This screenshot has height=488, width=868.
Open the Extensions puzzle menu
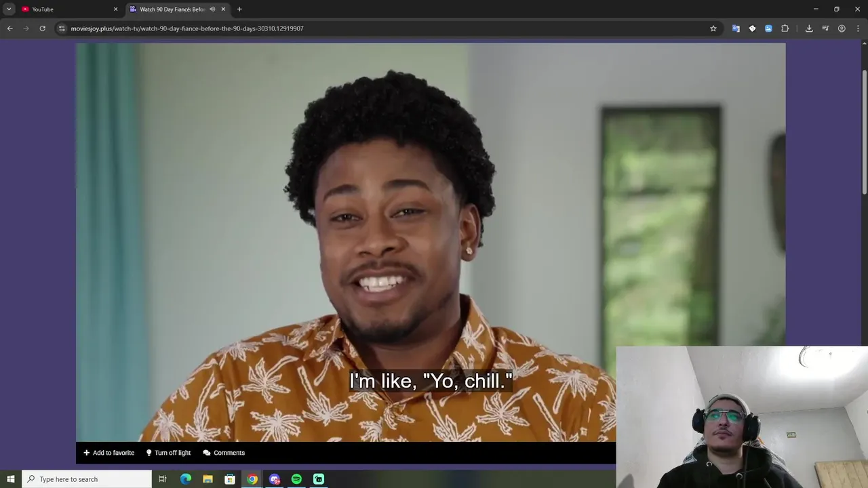(x=785, y=28)
